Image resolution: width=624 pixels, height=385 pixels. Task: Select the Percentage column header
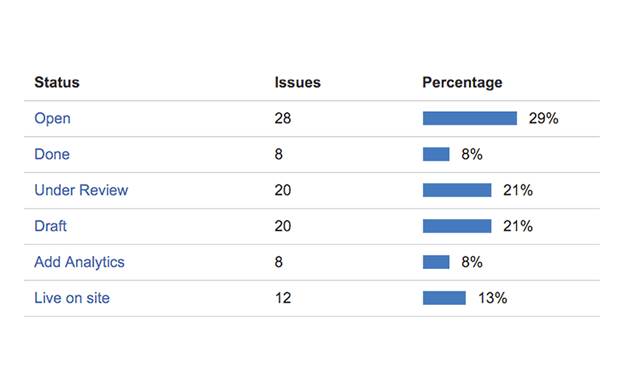[x=462, y=83]
